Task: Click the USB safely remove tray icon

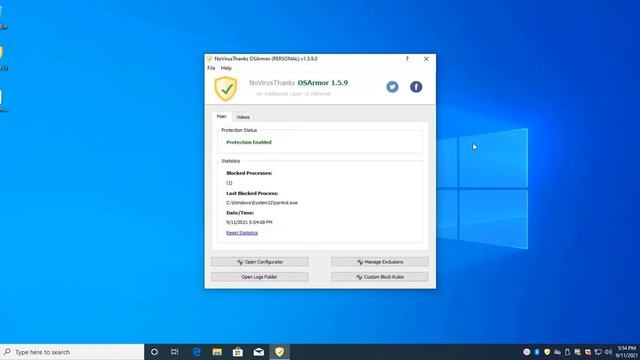Action: pos(567,352)
